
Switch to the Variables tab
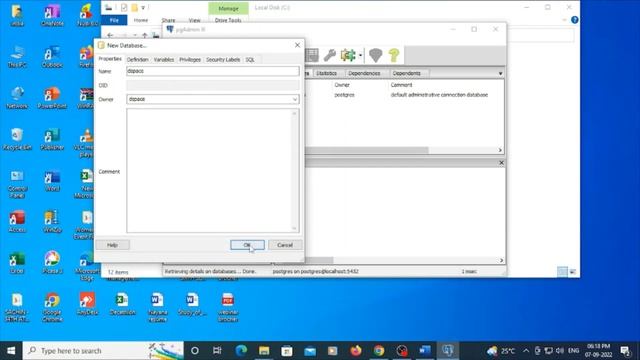point(164,60)
